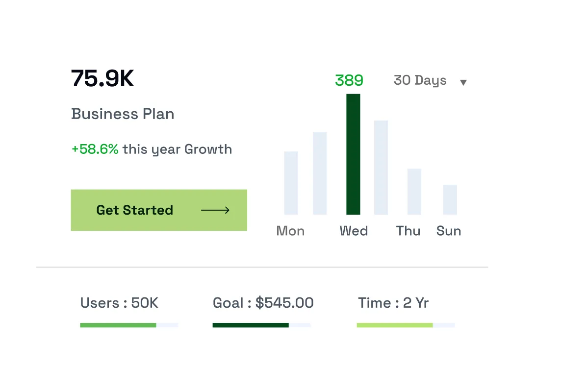Click the Get Started button

[159, 210]
